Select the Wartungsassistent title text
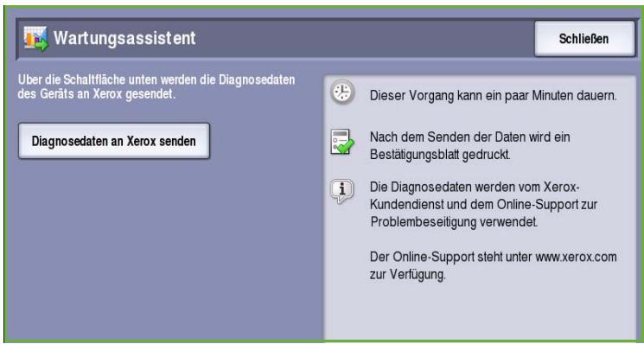644x344 pixels. [x=124, y=38]
